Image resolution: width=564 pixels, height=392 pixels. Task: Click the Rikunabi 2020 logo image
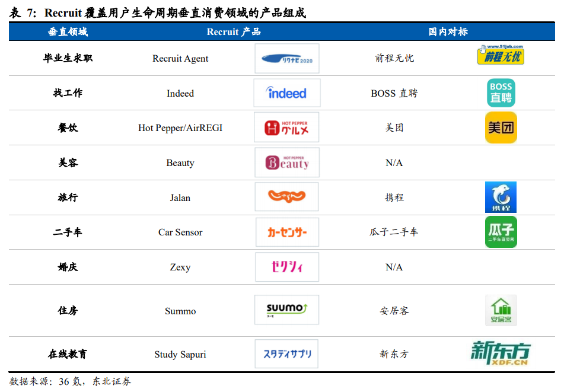point(286,59)
